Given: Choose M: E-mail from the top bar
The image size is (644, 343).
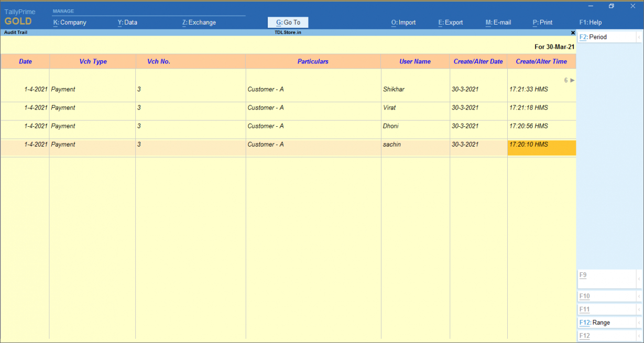Looking at the screenshot, I should pos(498,23).
